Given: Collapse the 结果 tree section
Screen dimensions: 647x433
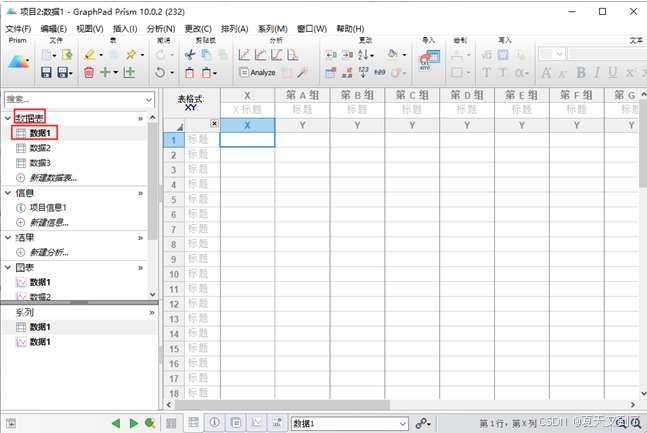Looking at the screenshot, I should [x=8, y=237].
